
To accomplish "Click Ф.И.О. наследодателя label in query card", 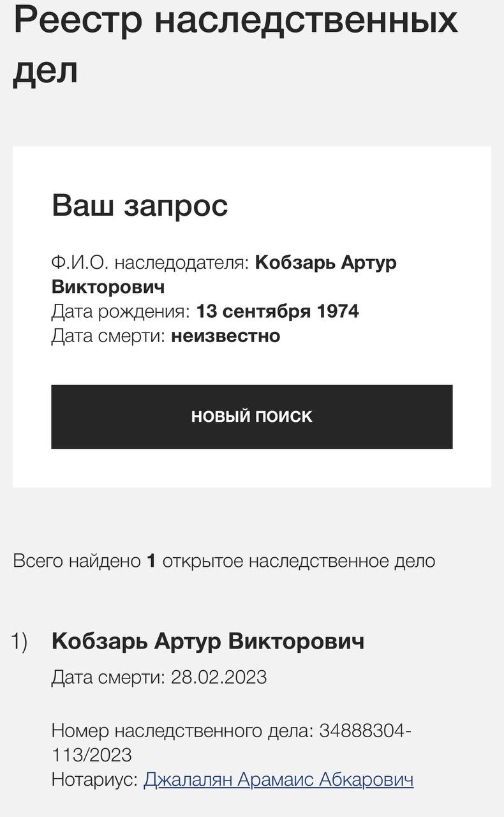I will coord(150,263).
